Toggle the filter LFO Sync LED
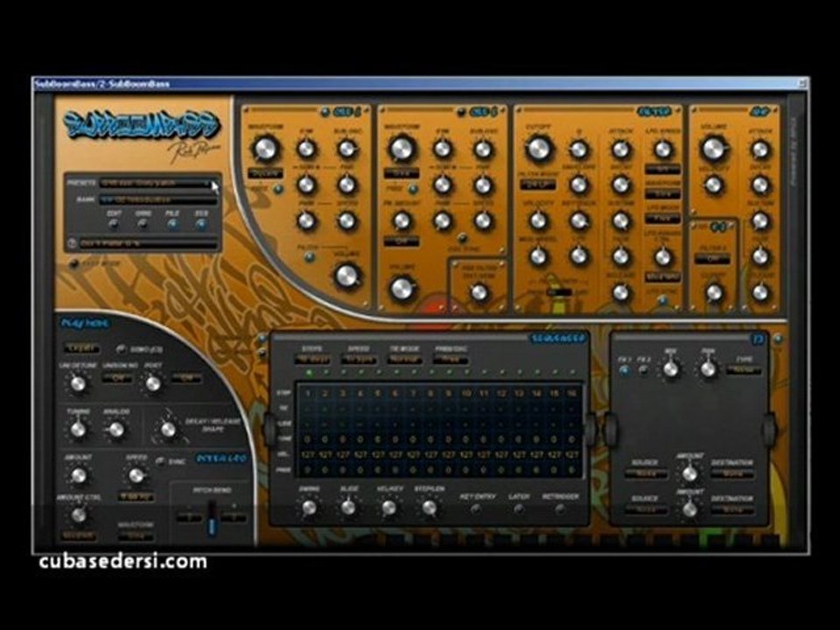This screenshot has height=630, width=840. point(662,300)
